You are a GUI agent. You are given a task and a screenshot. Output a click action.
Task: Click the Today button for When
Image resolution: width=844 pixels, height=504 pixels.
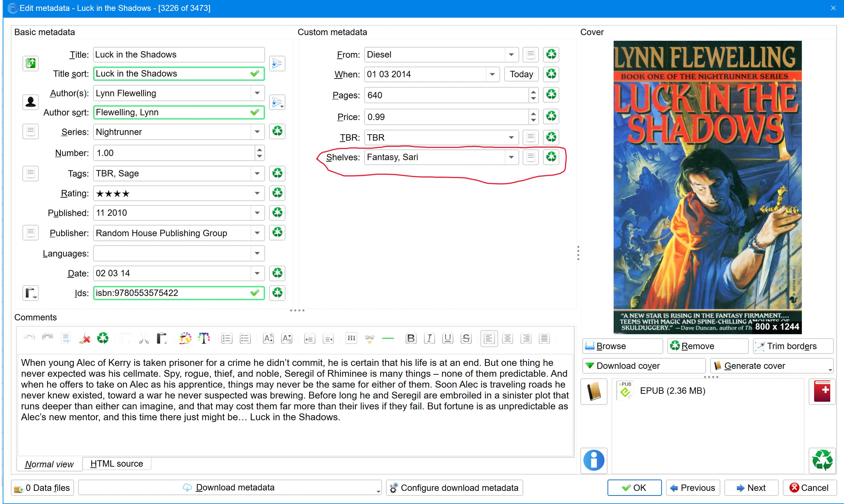(x=521, y=74)
